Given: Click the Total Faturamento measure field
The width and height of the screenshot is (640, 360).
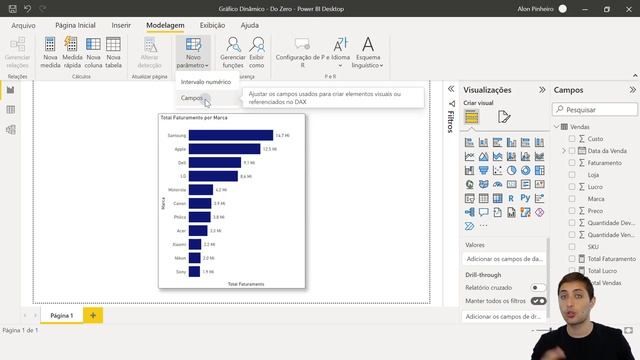Looking at the screenshot, I should (611, 259).
